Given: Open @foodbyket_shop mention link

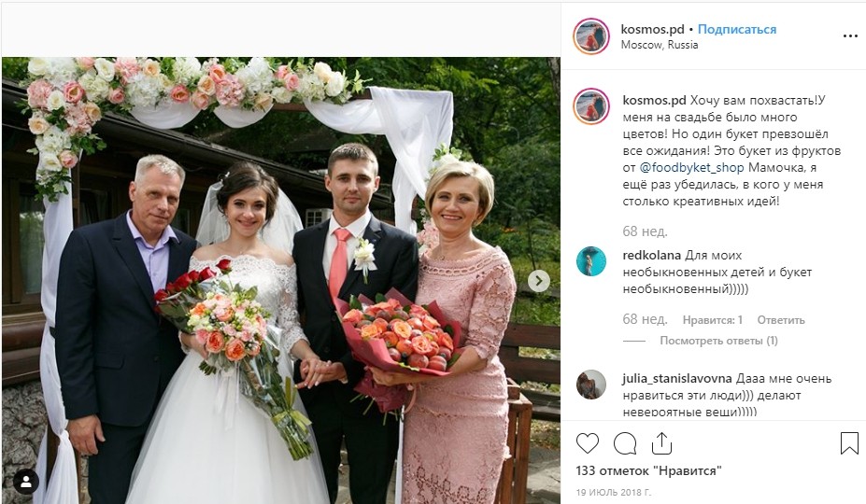Looking at the screenshot, I should [x=691, y=167].
